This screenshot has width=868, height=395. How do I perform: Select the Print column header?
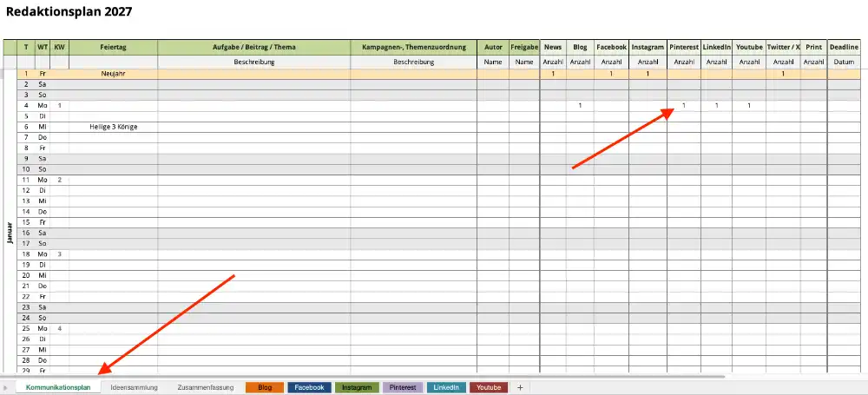814,47
